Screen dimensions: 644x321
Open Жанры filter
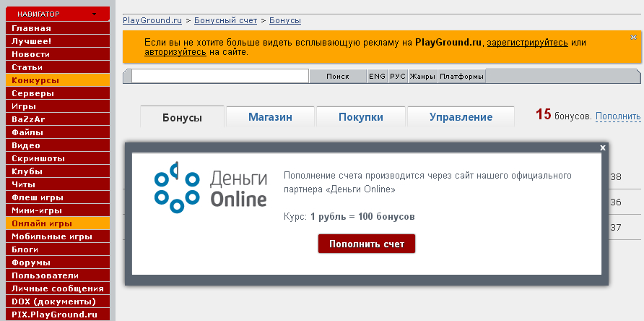(422, 77)
